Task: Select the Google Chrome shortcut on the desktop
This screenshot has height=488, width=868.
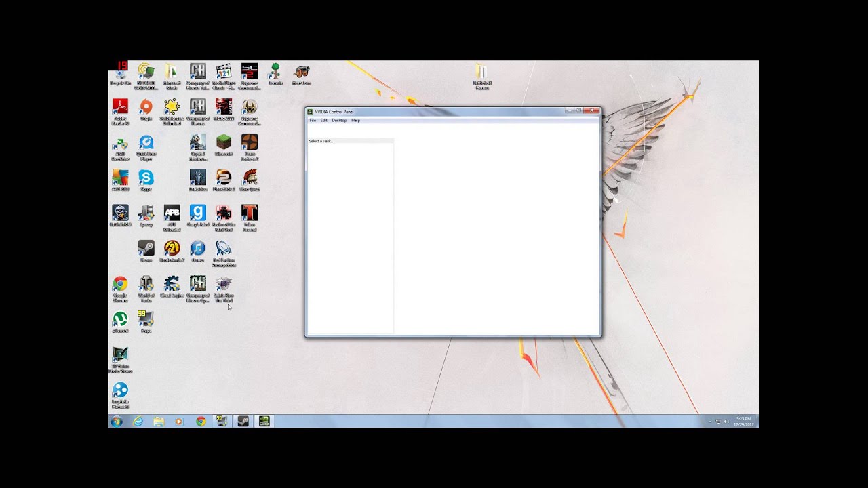Action: tap(120, 289)
